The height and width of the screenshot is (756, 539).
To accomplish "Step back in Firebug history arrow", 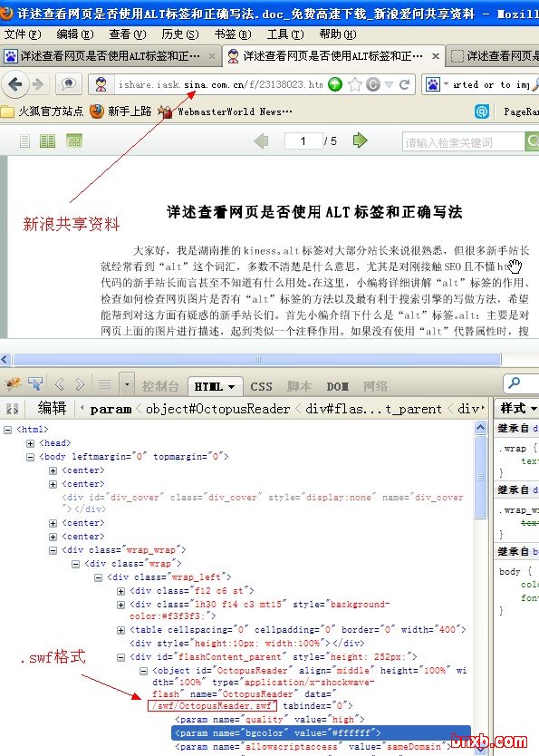I will coord(59,384).
